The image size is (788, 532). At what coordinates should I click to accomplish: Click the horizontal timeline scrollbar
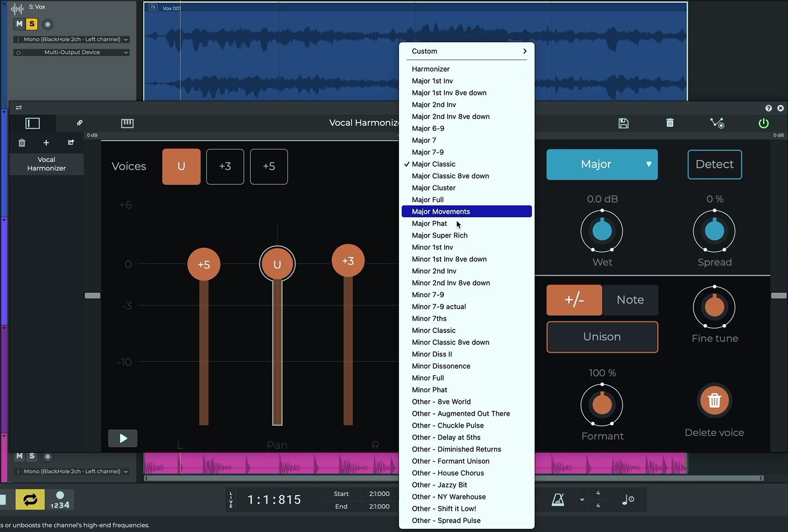click(454, 478)
